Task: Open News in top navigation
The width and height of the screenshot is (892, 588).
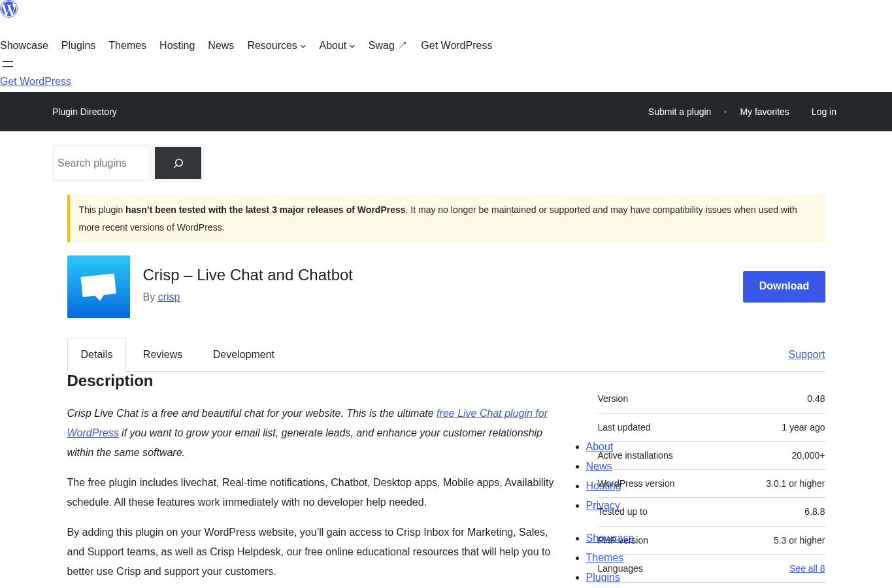Action: pos(221,46)
